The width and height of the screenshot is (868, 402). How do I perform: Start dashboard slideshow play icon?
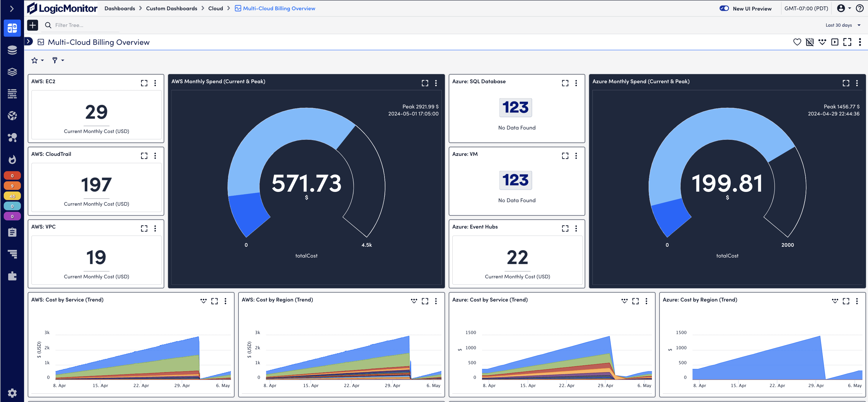835,42
